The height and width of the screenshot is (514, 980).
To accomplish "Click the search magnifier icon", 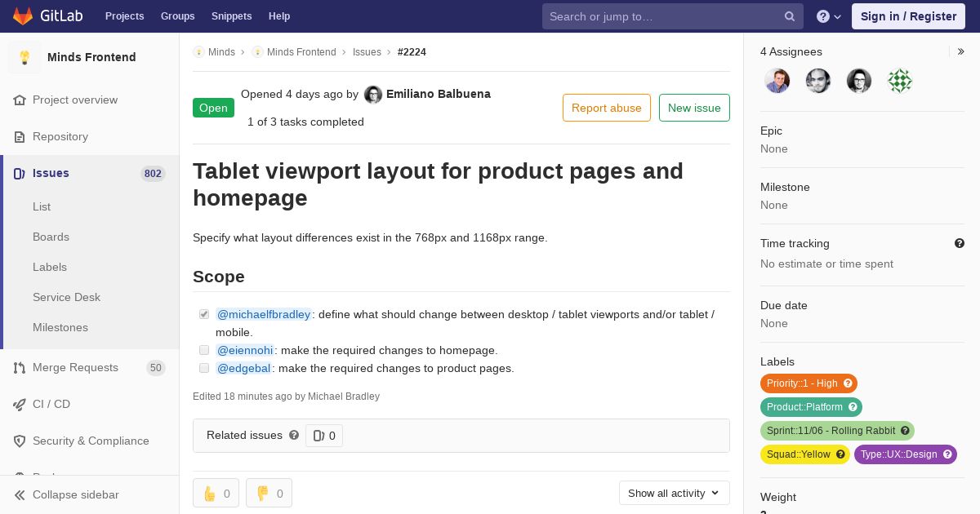I will (790, 16).
